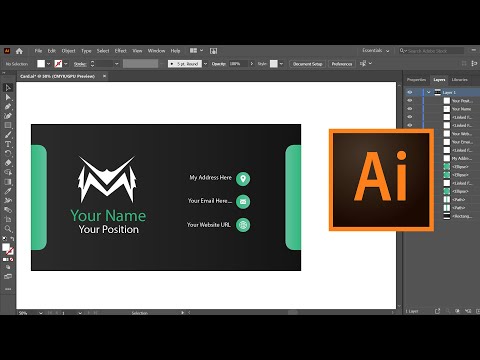Select the Direct Selection tool
The width and height of the screenshot is (480, 360).
tap(8, 97)
